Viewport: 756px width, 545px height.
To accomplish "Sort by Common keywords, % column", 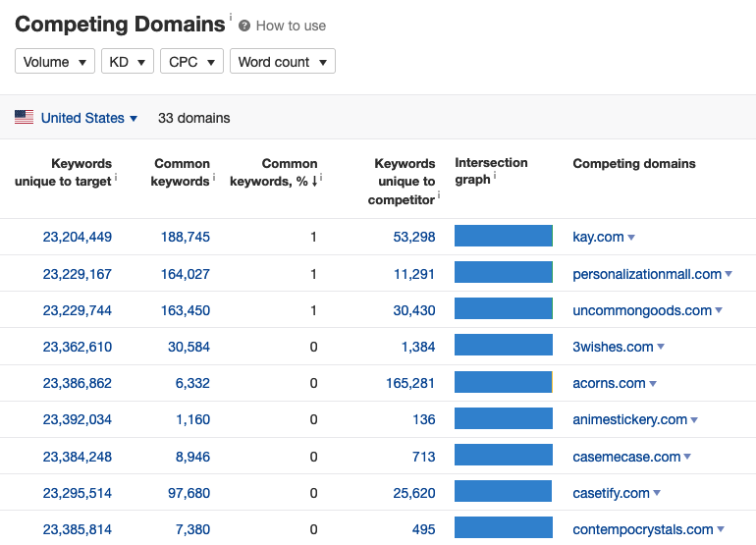I will point(273,172).
